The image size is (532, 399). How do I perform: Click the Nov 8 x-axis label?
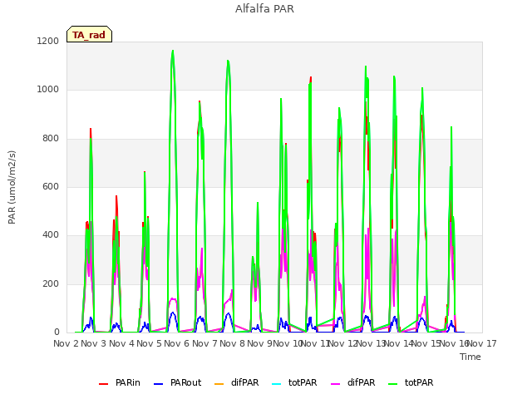pyautogui.click(x=232, y=343)
